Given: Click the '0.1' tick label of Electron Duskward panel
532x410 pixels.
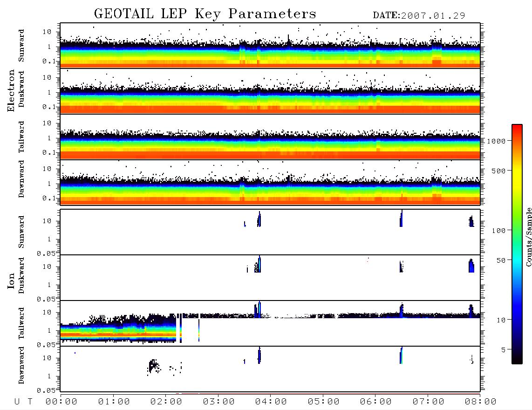Looking at the screenshot, I should point(48,107).
